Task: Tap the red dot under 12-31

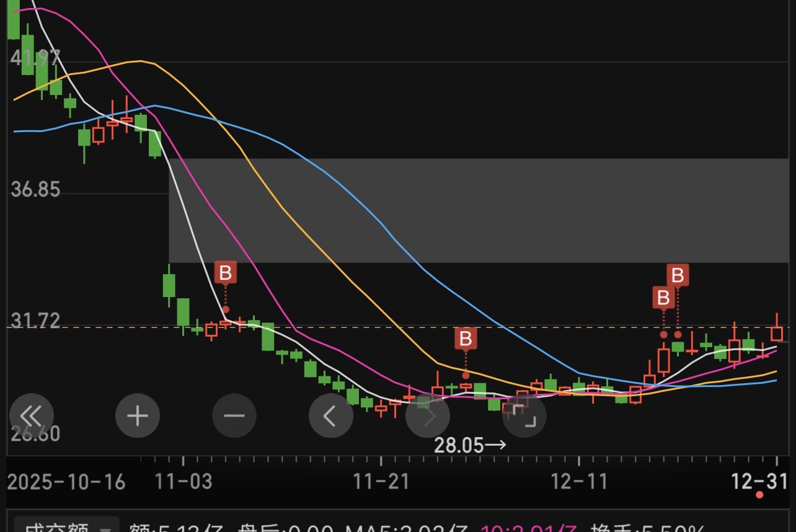Action: 759,495
